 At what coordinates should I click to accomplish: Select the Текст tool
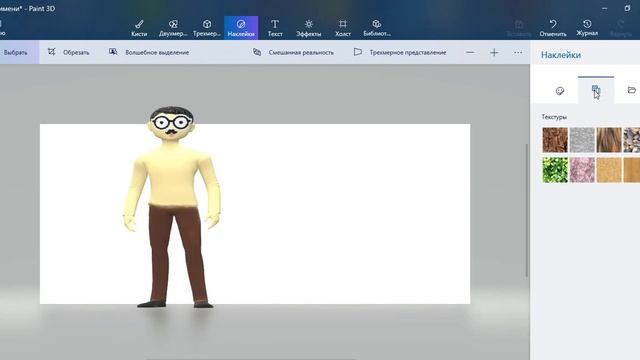275,28
